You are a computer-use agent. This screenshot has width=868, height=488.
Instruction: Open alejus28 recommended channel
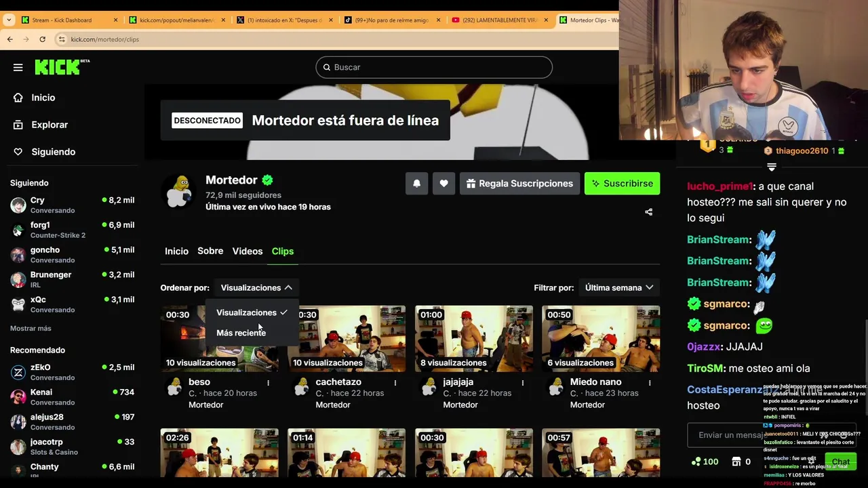pyautogui.click(x=72, y=422)
